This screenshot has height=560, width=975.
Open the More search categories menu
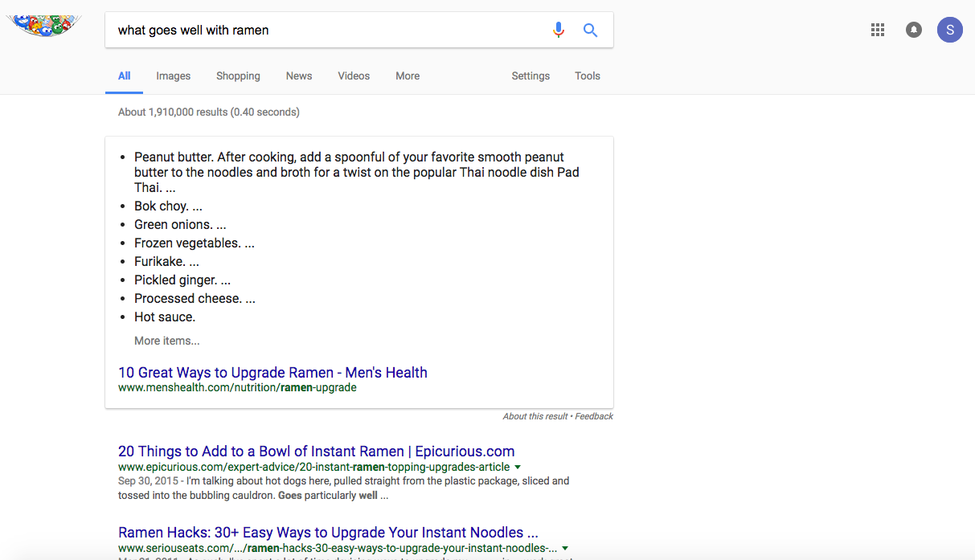(x=408, y=76)
